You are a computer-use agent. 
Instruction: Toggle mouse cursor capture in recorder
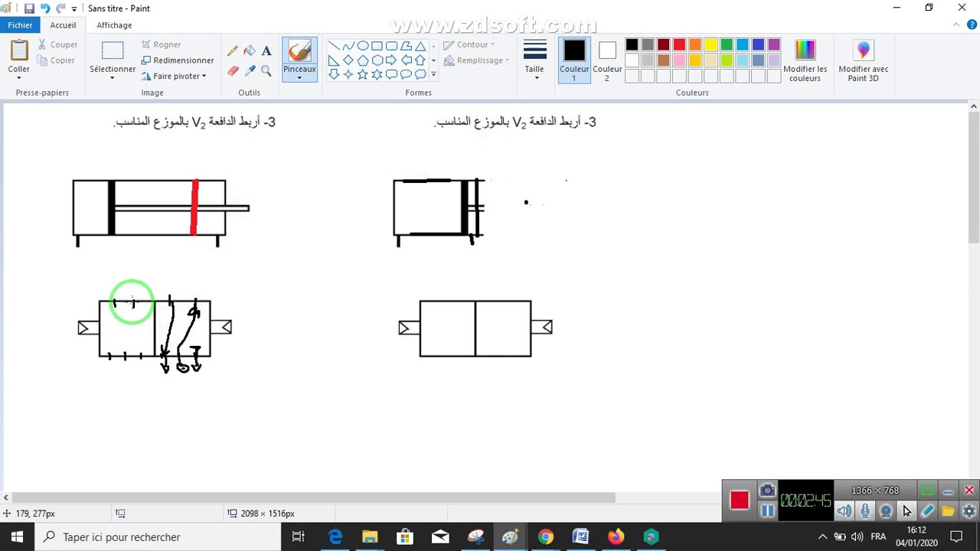[906, 511]
